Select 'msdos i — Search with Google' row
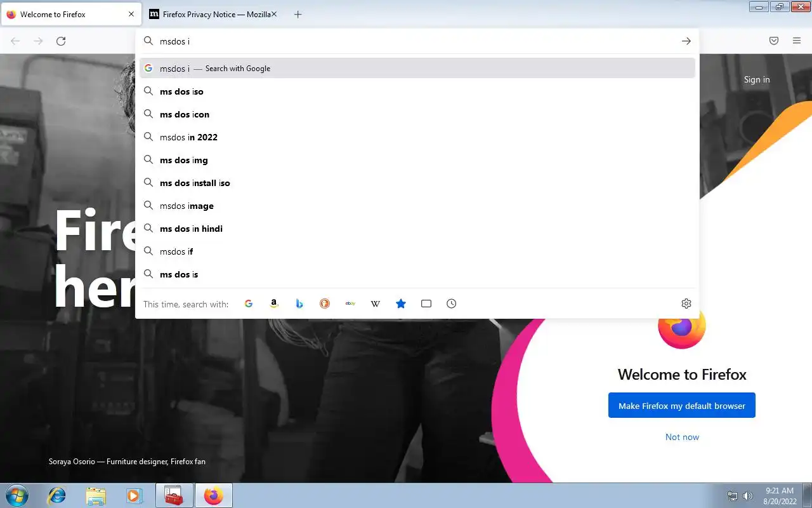This screenshot has height=508, width=812. [417, 69]
